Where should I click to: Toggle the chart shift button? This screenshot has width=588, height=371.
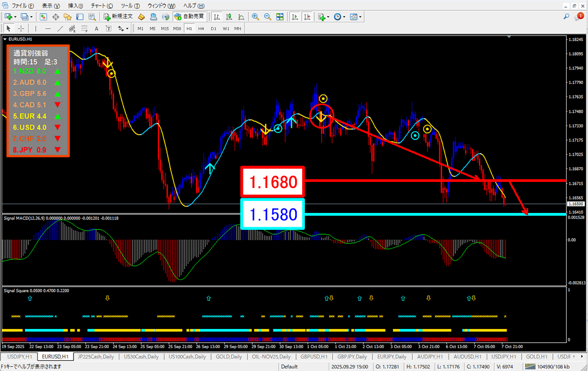click(x=307, y=16)
